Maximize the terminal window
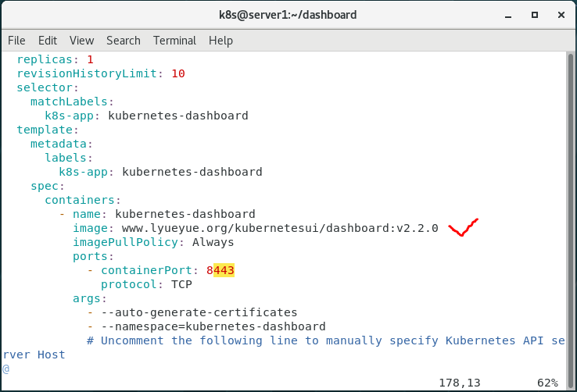577x392 pixels. 535,15
